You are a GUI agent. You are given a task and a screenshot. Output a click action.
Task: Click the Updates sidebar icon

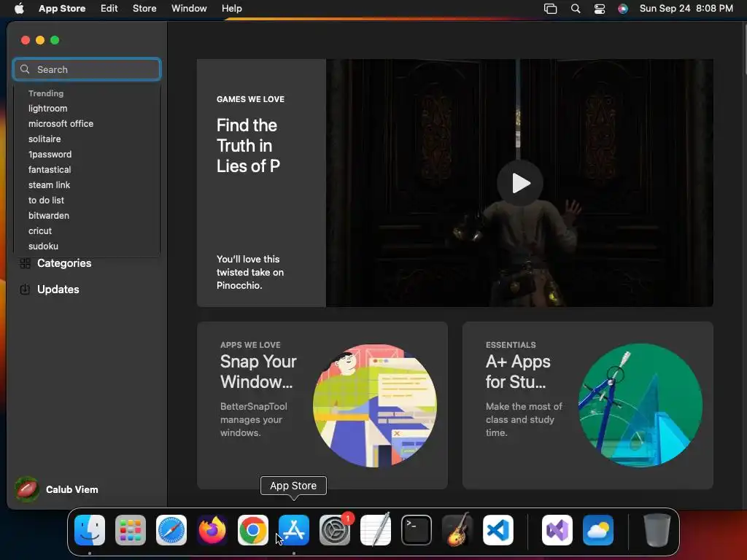click(x=26, y=289)
